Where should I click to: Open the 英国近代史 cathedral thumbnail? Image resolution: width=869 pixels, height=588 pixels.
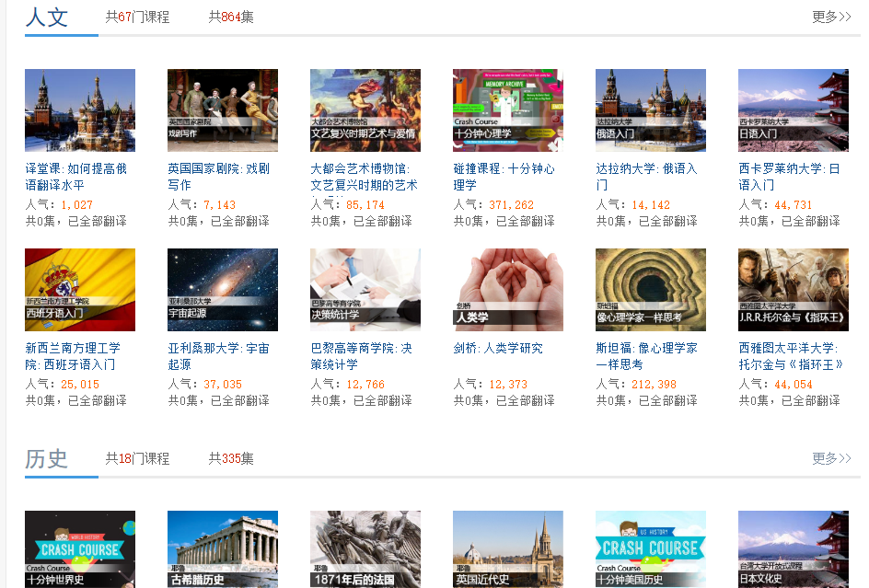click(508, 549)
